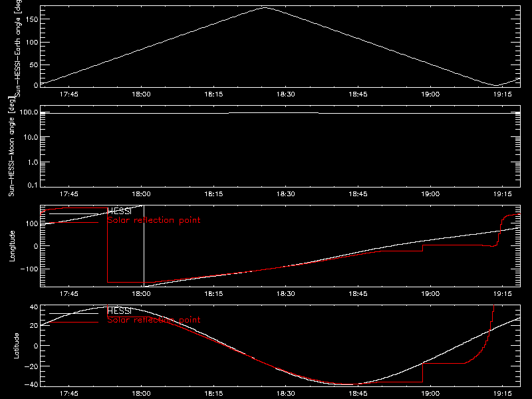Click the 19:15 tick label under Latitude plot

[503, 394]
